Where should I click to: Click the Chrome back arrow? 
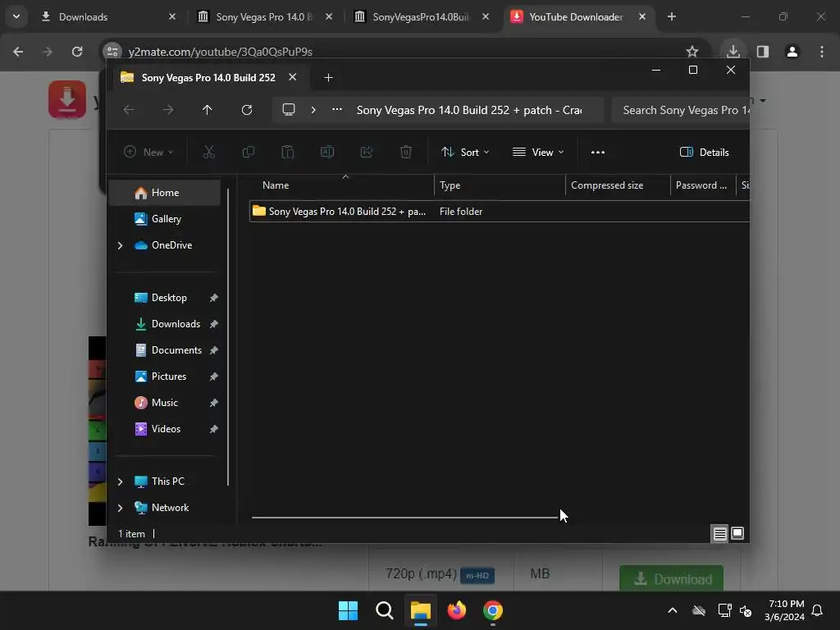[x=18, y=52]
